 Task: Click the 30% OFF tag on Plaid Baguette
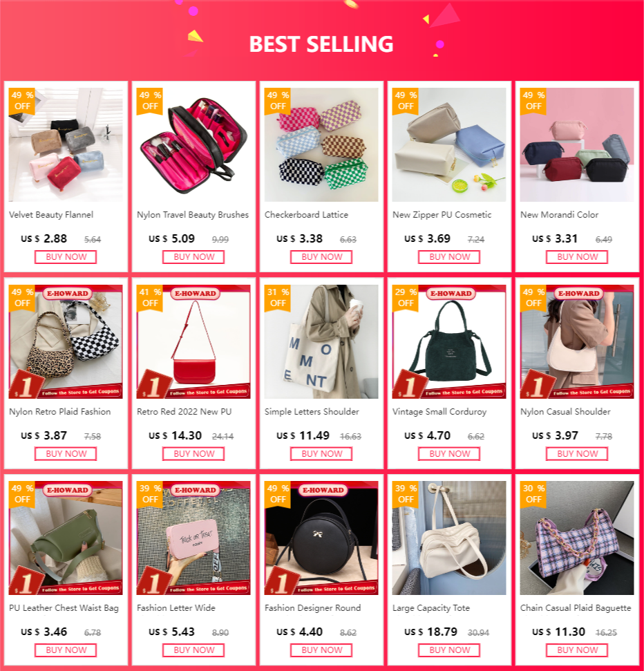[533, 494]
